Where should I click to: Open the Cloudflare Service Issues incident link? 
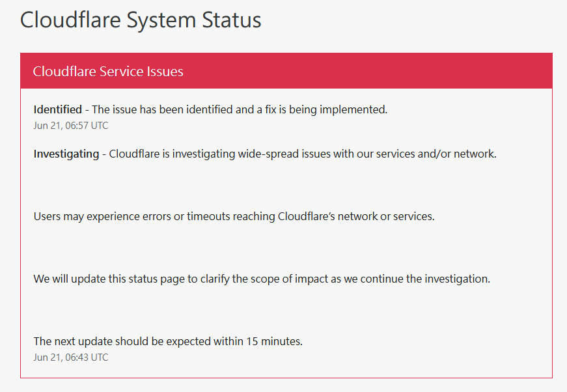pos(108,71)
